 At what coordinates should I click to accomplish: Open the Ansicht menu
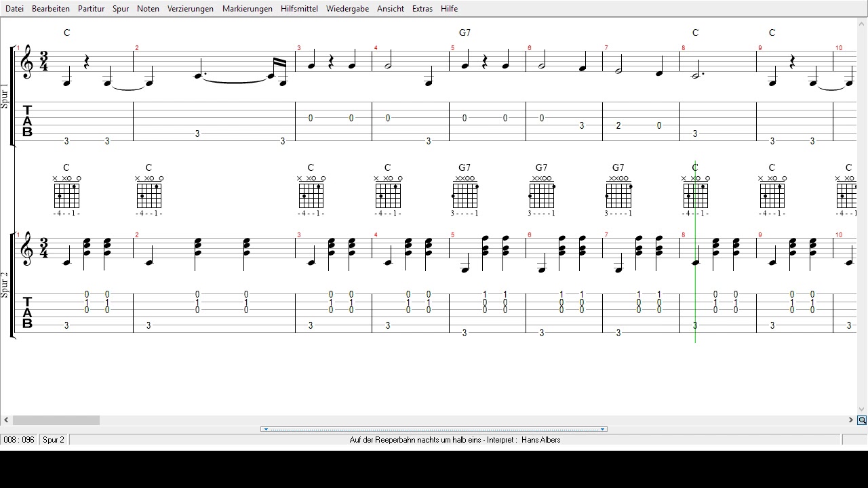391,9
